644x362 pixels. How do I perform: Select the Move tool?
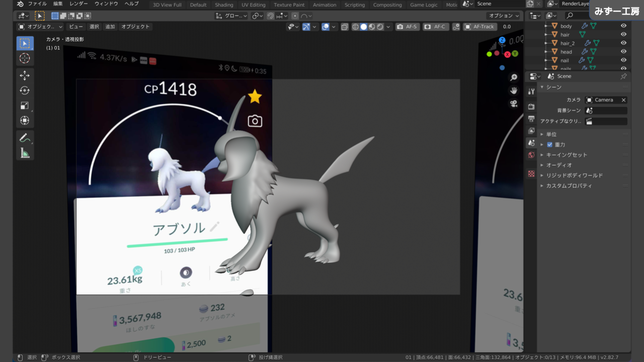25,75
